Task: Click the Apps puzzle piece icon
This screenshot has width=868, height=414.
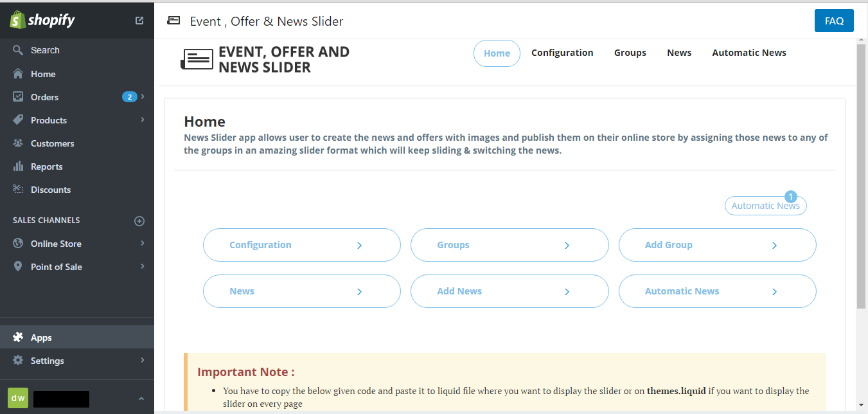Action: (18, 337)
